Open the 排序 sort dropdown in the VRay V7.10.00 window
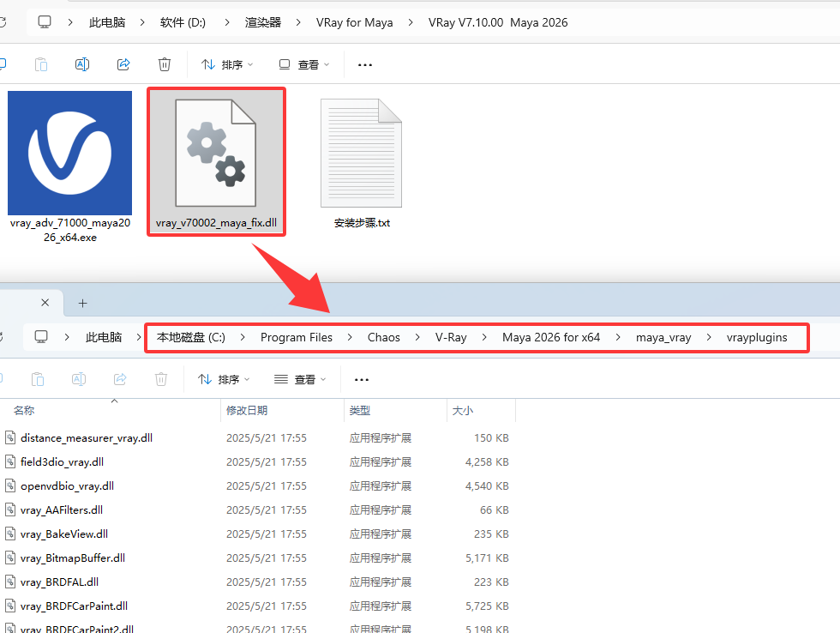Image resolution: width=840 pixels, height=633 pixels. pos(227,65)
